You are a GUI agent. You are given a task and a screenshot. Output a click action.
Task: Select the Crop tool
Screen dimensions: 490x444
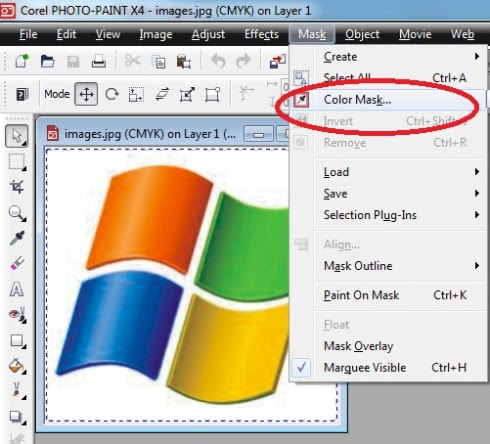coord(17,187)
